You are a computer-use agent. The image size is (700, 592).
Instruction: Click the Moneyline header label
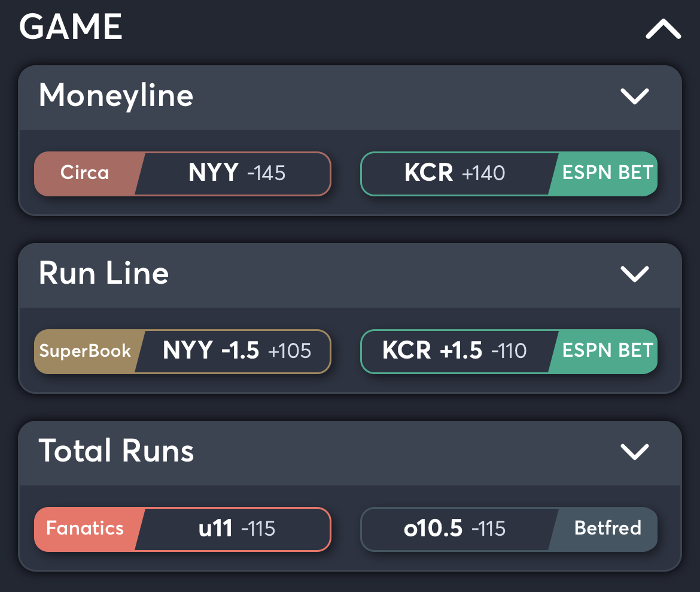115,96
